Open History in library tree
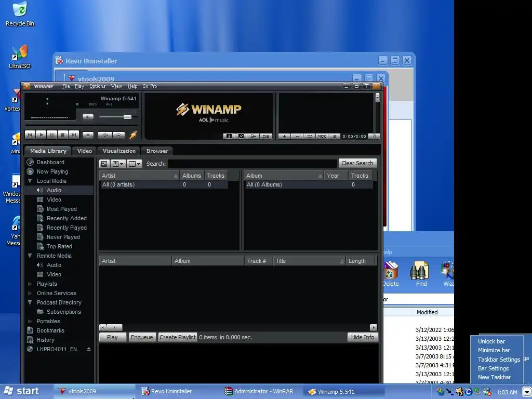 click(x=46, y=340)
